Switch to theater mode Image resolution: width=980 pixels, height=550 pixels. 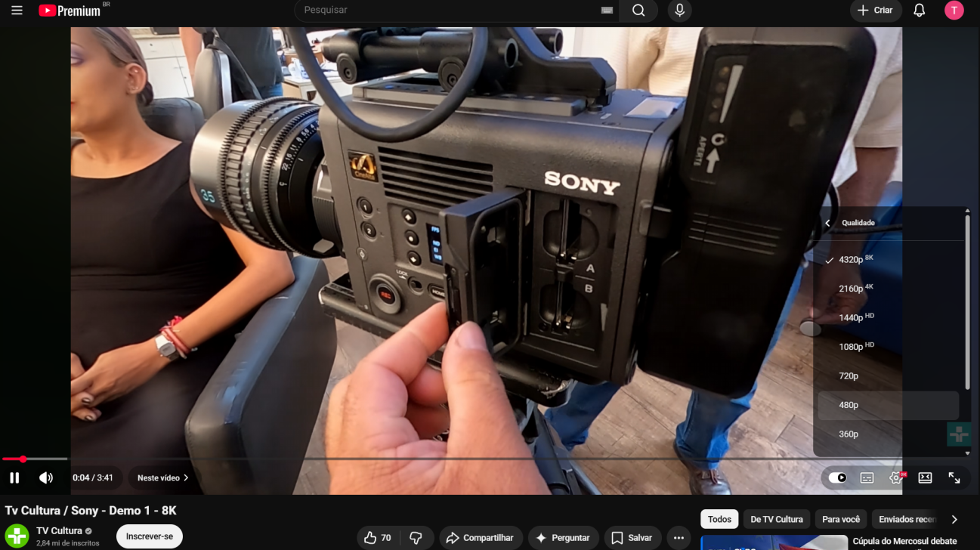(x=925, y=477)
